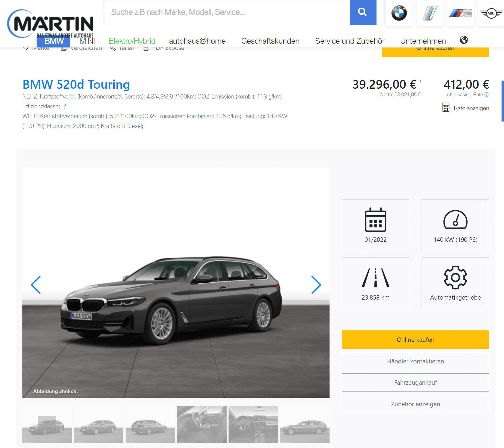504x448 pixels.
Task: Open the Geschäftskunden menu
Action: (x=270, y=41)
